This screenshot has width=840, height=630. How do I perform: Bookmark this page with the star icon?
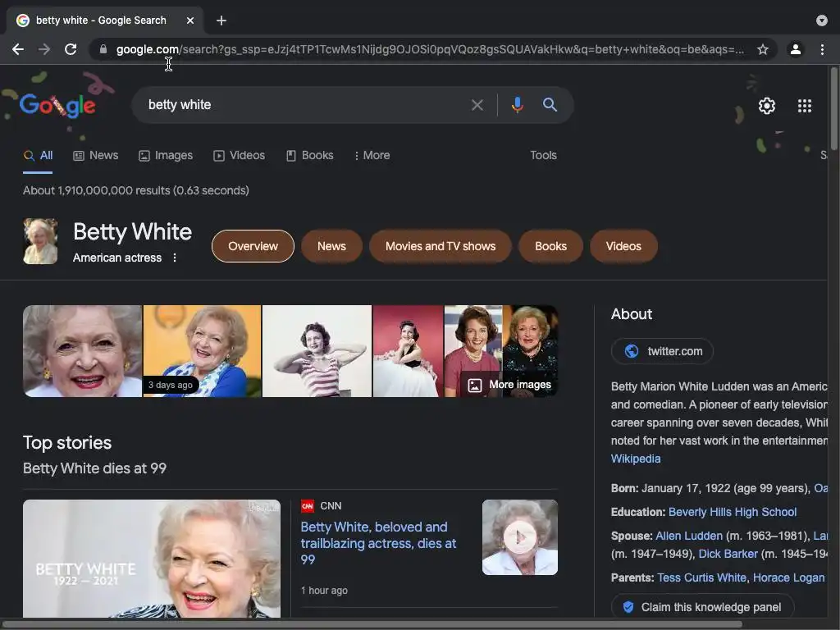[x=763, y=49]
